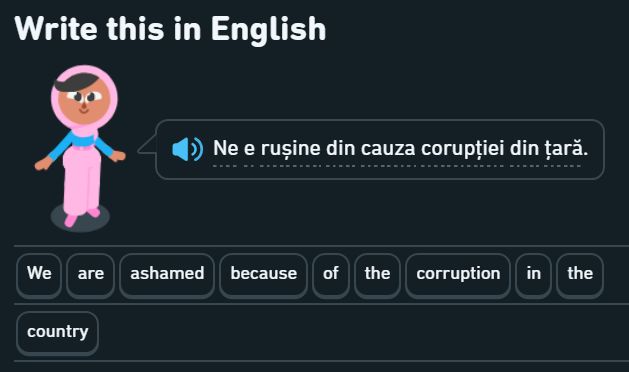Screen dimensions: 629x372
Task: Remove the "We" word tile
Action: pos(39,275)
